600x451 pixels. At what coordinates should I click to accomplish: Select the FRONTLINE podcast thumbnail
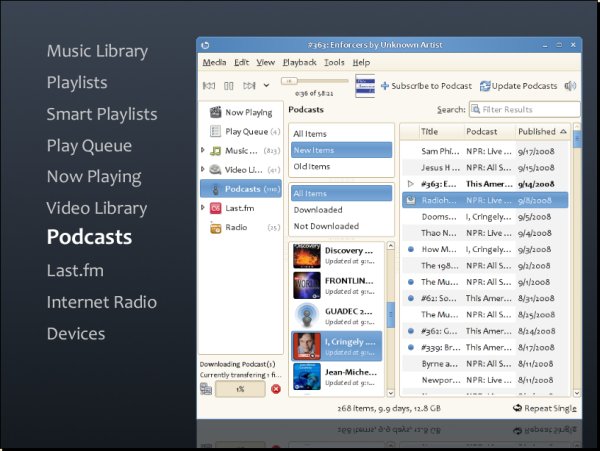pos(307,285)
